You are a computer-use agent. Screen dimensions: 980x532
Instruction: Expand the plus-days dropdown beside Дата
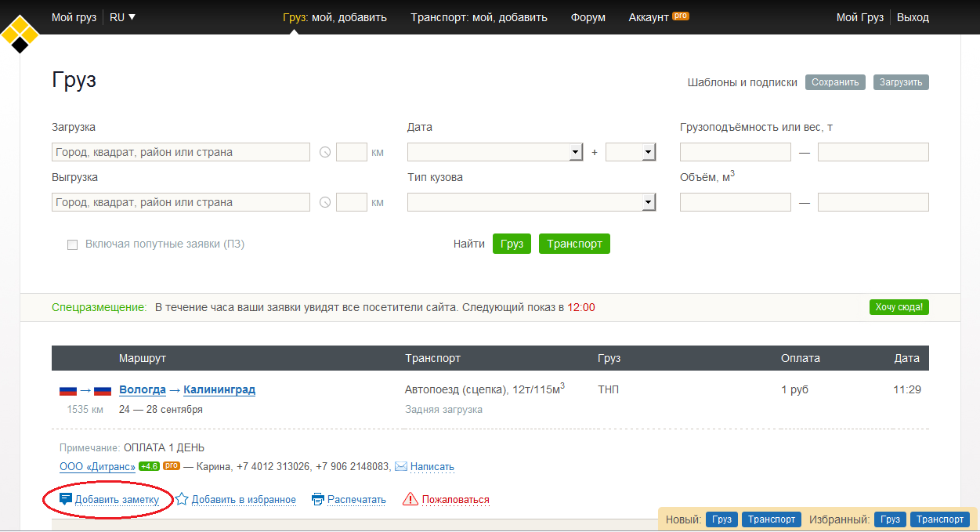pos(648,152)
